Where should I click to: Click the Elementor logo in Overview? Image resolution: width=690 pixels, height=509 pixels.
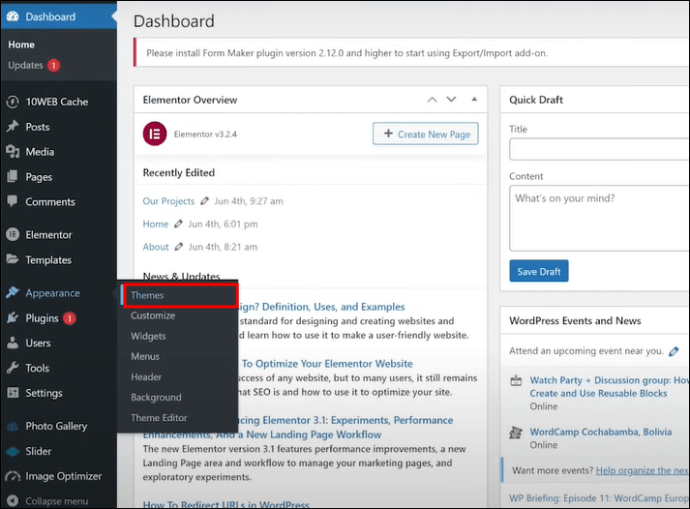(154, 133)
